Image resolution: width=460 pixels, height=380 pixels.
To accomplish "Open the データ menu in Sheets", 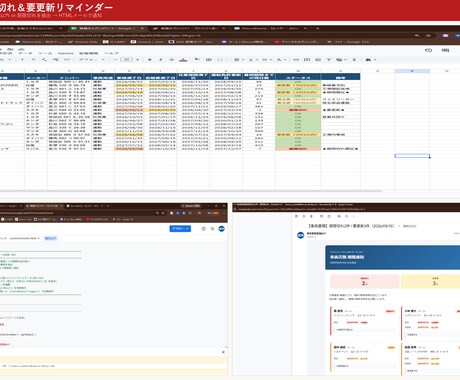I will pos(25,53).
